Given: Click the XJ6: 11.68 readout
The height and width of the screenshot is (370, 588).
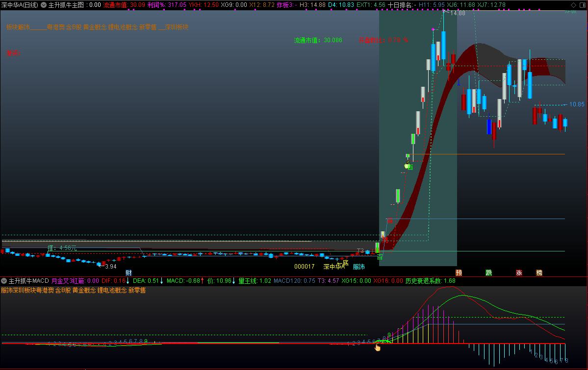Looking at the screenshot, I should click(x=461, y=5).
